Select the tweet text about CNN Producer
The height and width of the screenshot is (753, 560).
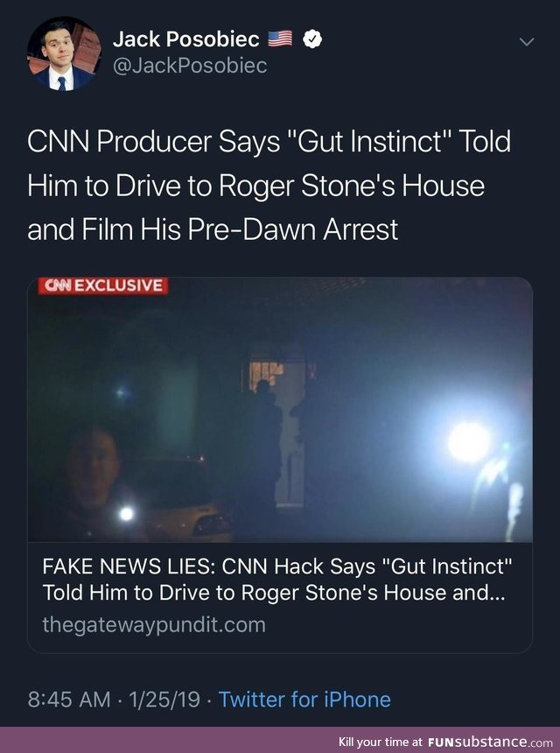269,186
